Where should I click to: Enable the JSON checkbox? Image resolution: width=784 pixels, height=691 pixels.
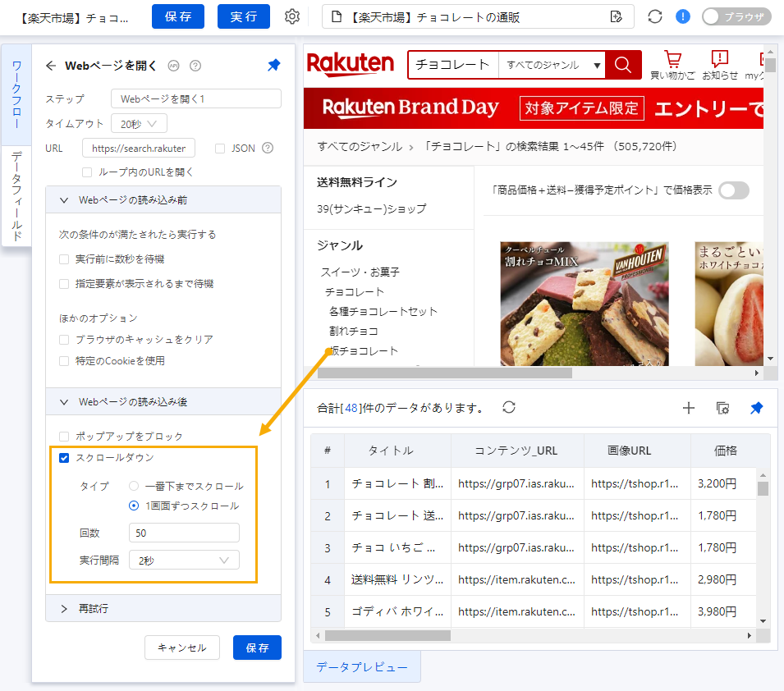click(219, 149)
